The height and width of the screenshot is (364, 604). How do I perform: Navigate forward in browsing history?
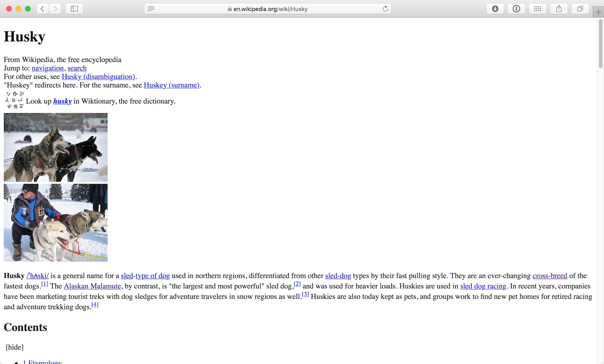coord(55,8)
